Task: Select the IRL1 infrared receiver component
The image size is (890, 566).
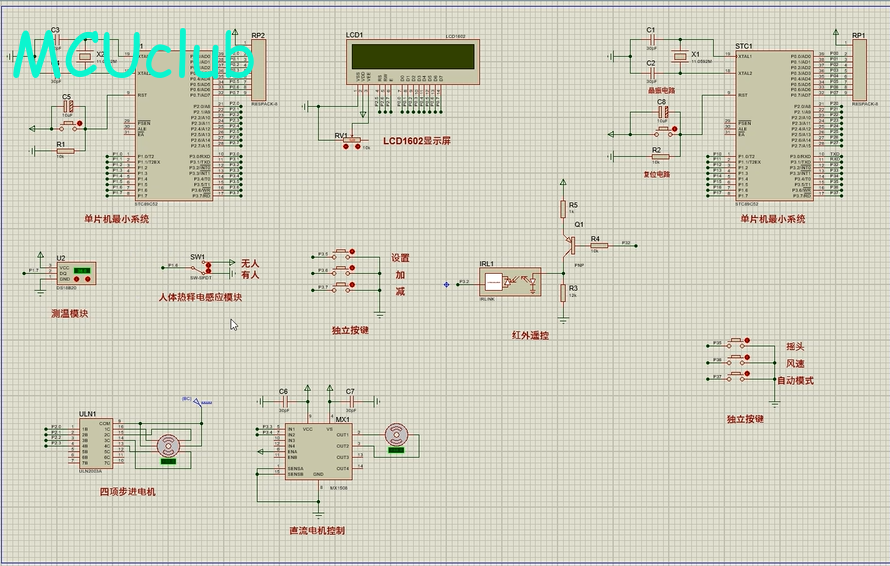Action: pos(510,282)
